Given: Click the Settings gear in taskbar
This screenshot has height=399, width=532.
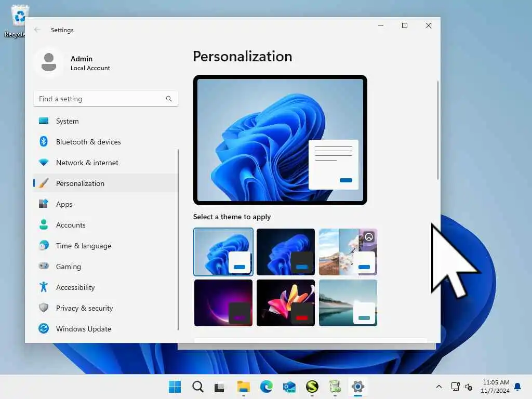Looking at the screenshot, I should point(357,387).
